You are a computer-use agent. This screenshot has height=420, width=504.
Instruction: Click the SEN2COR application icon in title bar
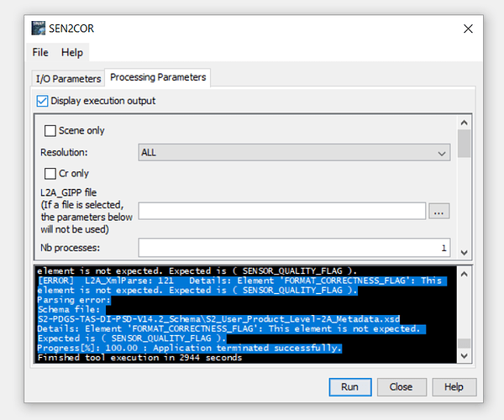pyautogui.click(x=39, y=29)
